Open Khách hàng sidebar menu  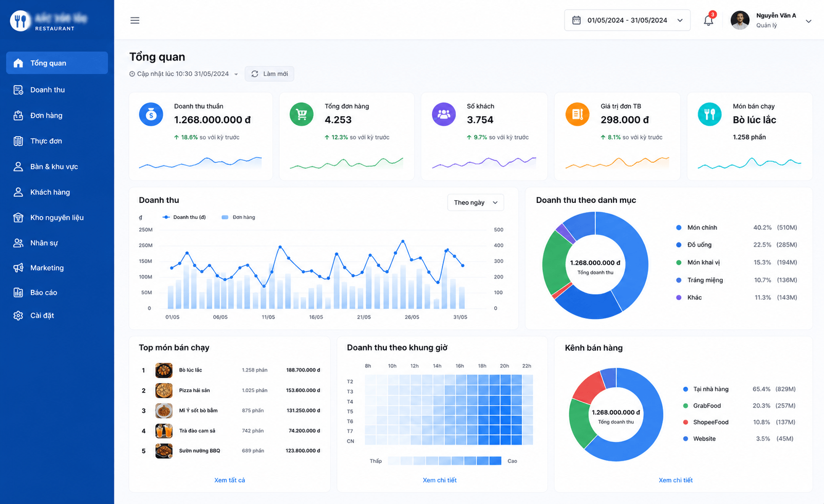click(57, 192)
